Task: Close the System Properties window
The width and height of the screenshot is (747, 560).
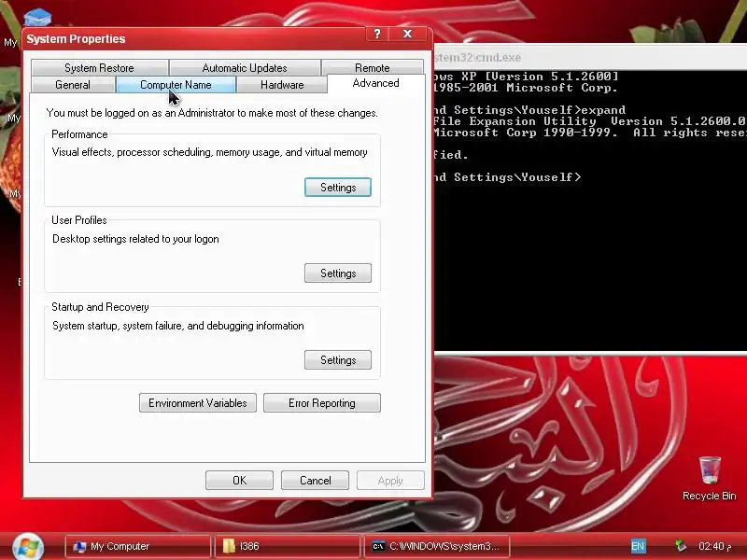Action: tap(408, 34)
